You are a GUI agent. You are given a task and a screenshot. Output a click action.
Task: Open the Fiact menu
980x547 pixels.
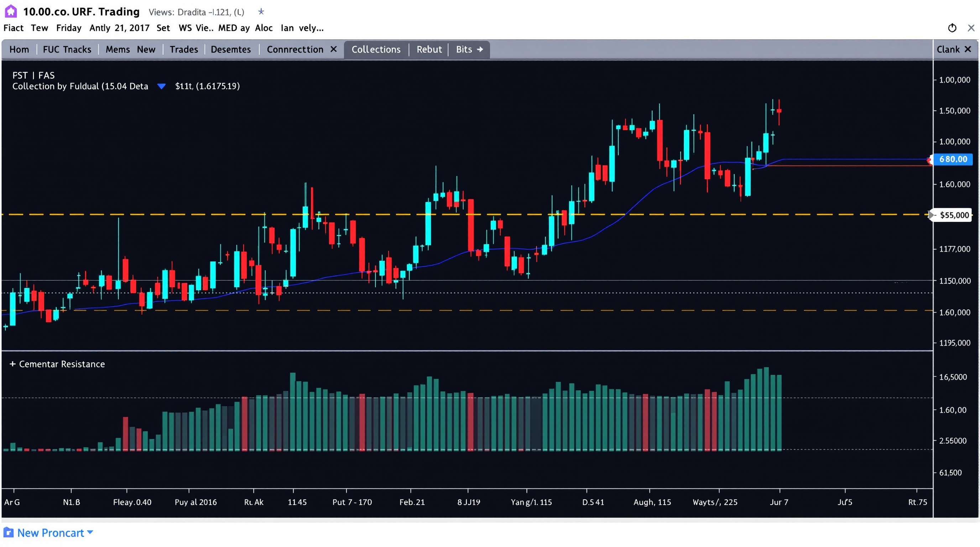(x=13, y=28)
